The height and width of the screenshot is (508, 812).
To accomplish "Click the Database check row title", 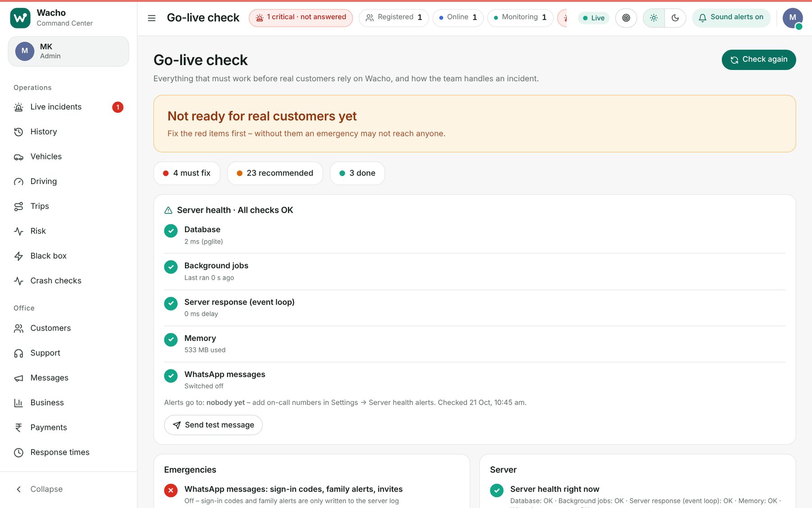I will [202, 230].
